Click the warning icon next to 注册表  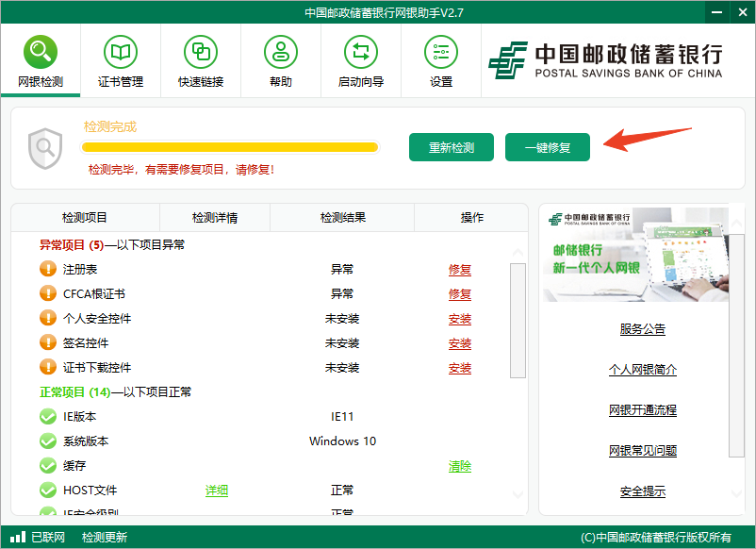[48, 269]
